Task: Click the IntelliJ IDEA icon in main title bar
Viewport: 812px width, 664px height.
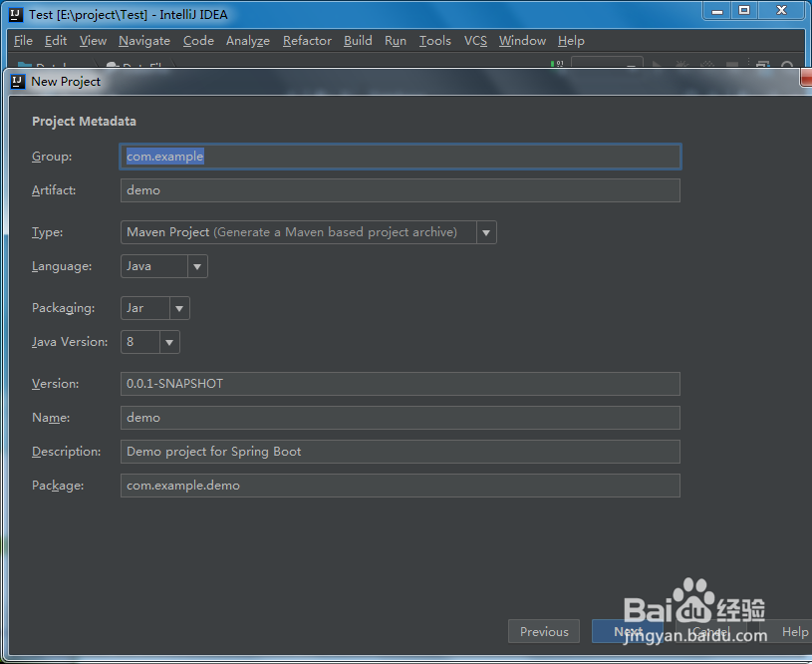Action: 16,15
